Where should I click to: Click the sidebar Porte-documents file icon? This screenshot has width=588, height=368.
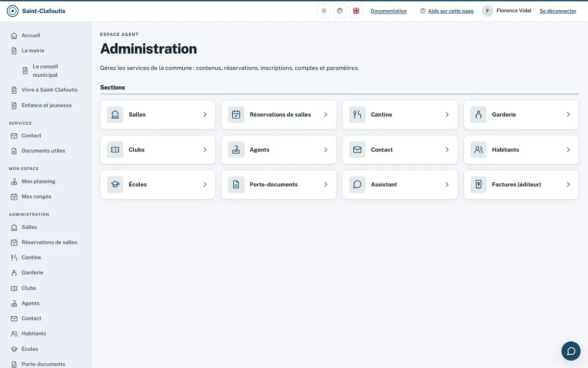pyautogui.click(x=14, y=364)
